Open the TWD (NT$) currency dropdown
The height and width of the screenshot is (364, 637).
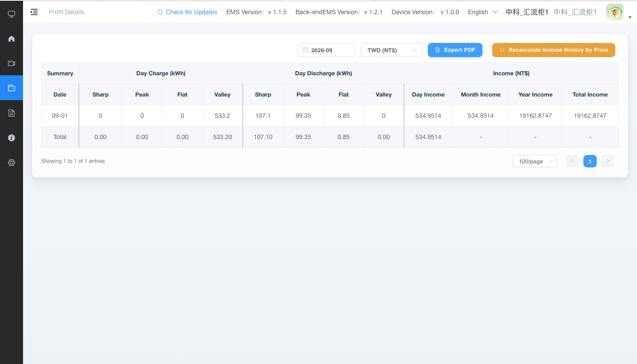tap(392, 50)
